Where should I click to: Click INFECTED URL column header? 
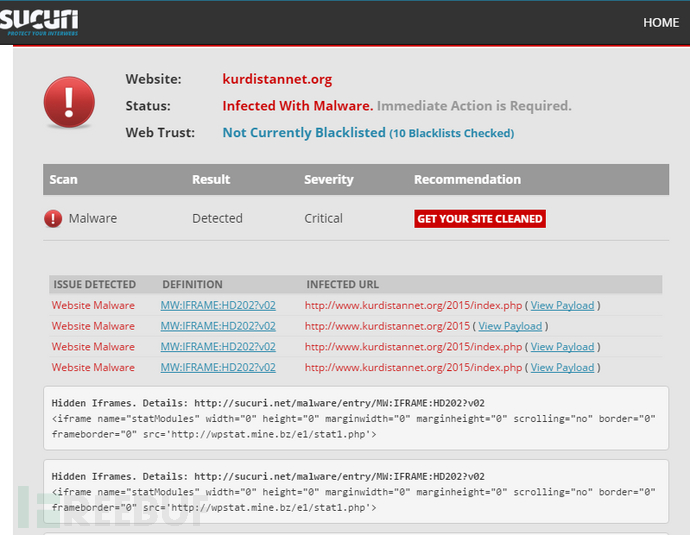pyautogui.click(x=342, y=285)
